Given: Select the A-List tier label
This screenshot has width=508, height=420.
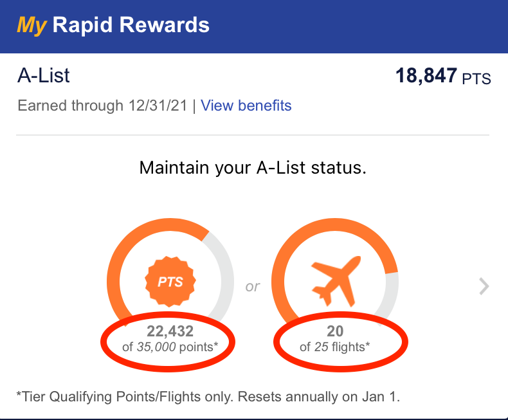Looking at the screenshot, I should coord(44,76).
